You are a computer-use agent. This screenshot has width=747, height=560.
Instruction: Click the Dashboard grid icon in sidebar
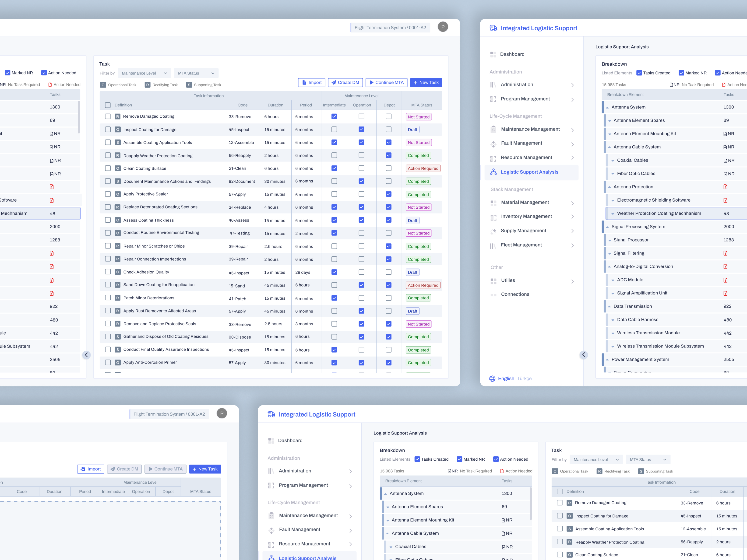click(493, 54)
